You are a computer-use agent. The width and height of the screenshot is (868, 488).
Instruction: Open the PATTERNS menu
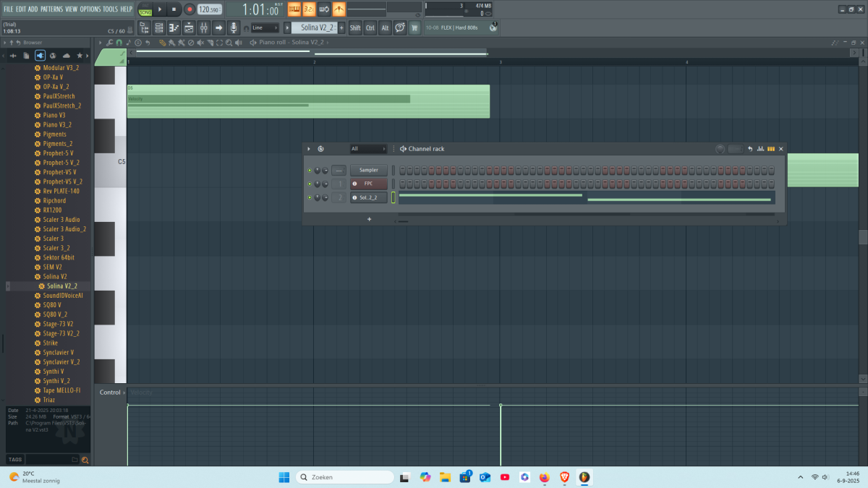51,9
